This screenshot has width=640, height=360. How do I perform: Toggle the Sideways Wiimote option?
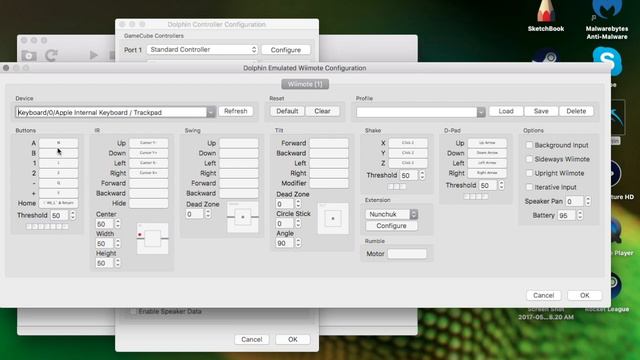pos(529,159)
